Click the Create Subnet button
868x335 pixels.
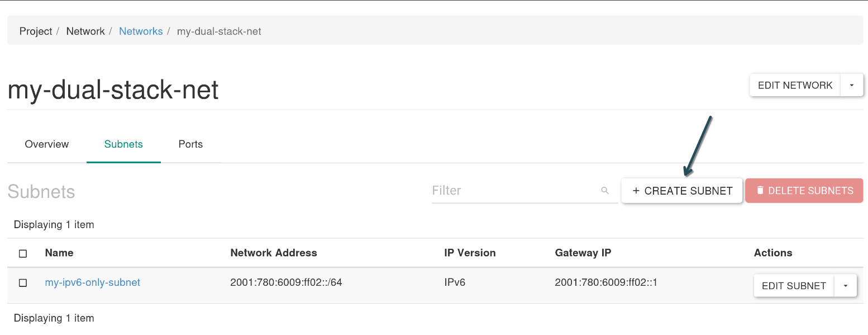(x=682, y=191)
